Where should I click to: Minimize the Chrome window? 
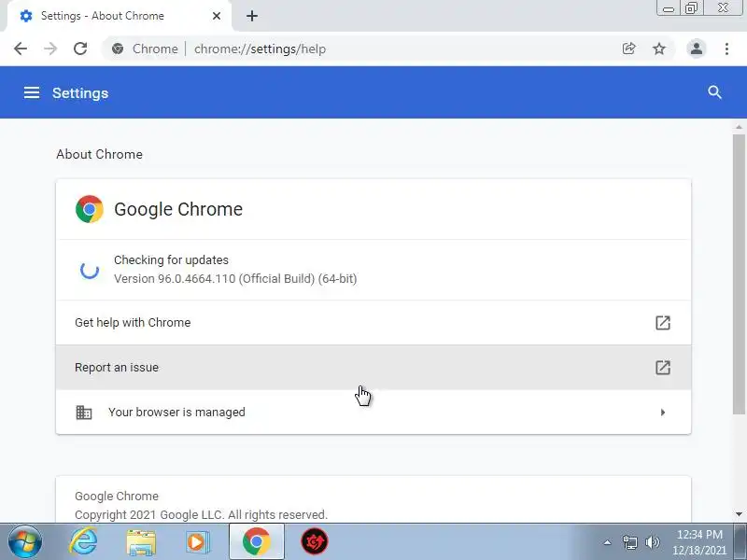(669, 8)
